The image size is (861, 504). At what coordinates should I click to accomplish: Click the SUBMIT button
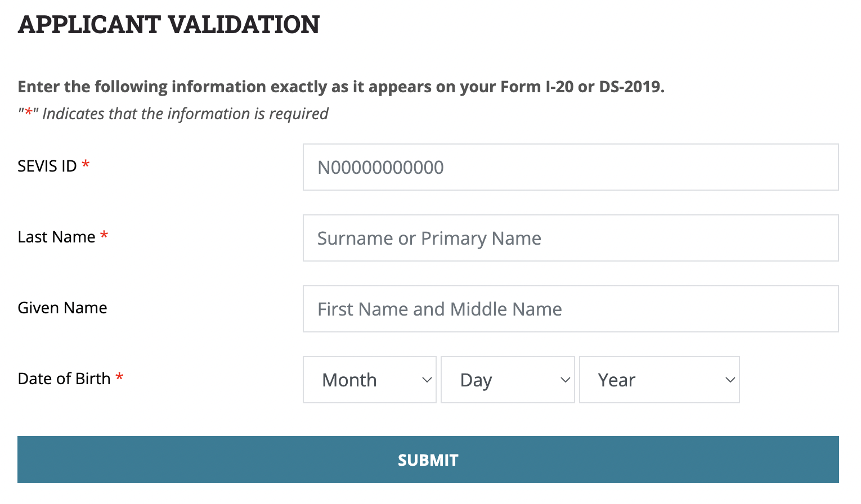coord(428,460)
